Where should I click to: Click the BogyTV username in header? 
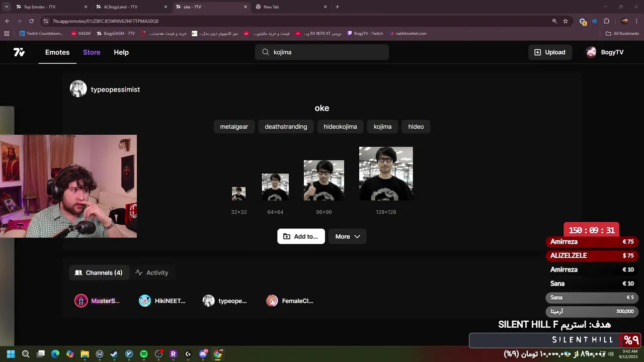click(612, 52)
